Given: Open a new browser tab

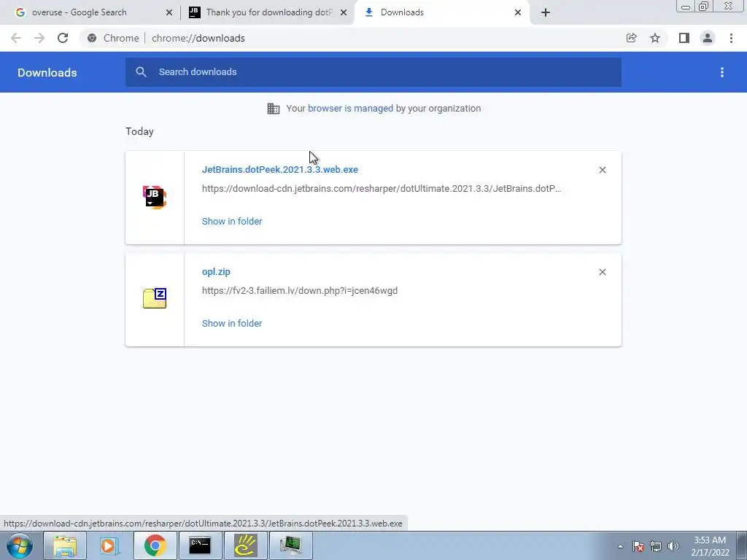Looking at the screenshot, I should pyautogui.click(x=546, y=13).
